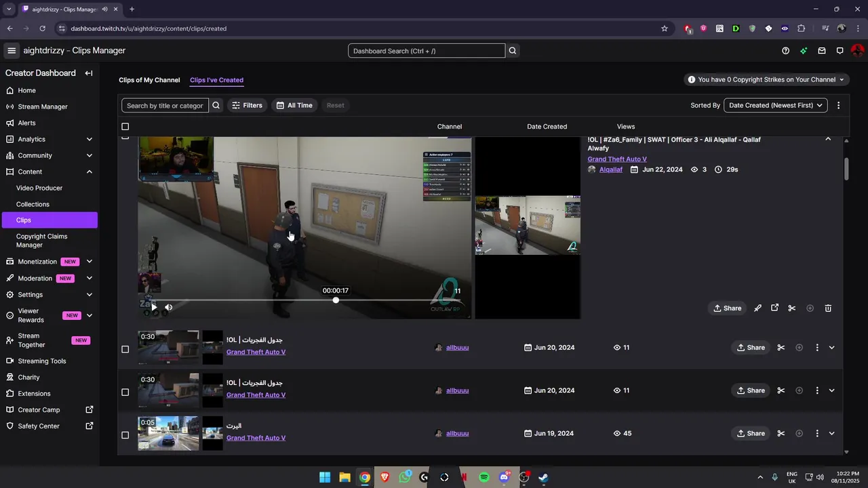The width and height of the screenshot is (868, 488).
Task: Open the clips table options menu
Action: [x=839, y=105]
